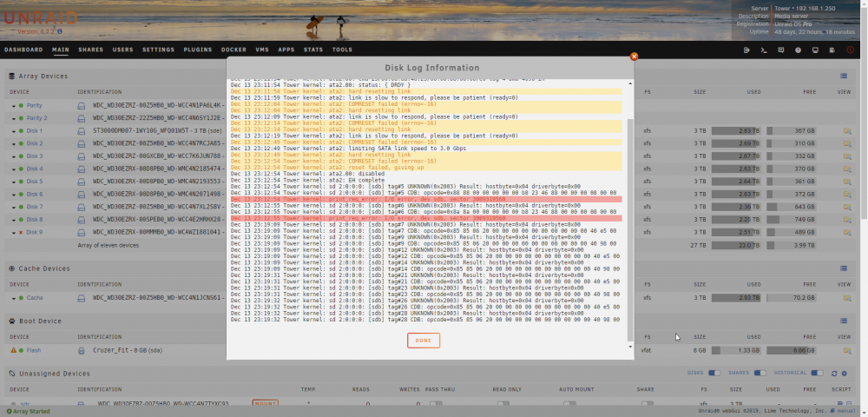Browse Disk 5 via its view icon
The width and height of the screenshot is (868, 417).
847,182
